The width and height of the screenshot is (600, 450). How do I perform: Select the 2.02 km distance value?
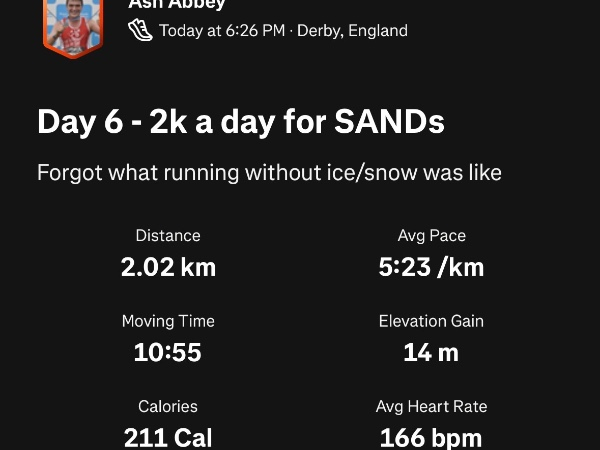(168, 267)
